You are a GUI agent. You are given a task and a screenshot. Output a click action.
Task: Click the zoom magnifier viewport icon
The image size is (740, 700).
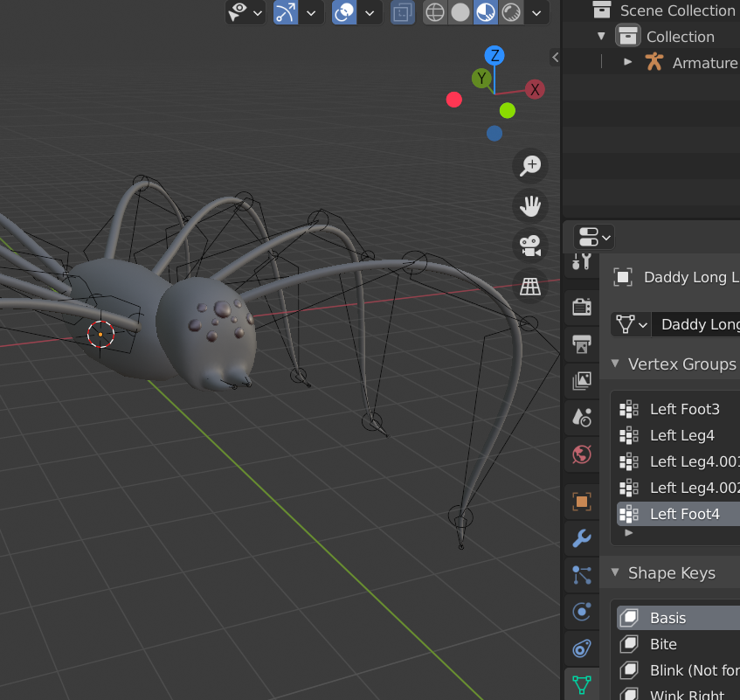point(530,166)
